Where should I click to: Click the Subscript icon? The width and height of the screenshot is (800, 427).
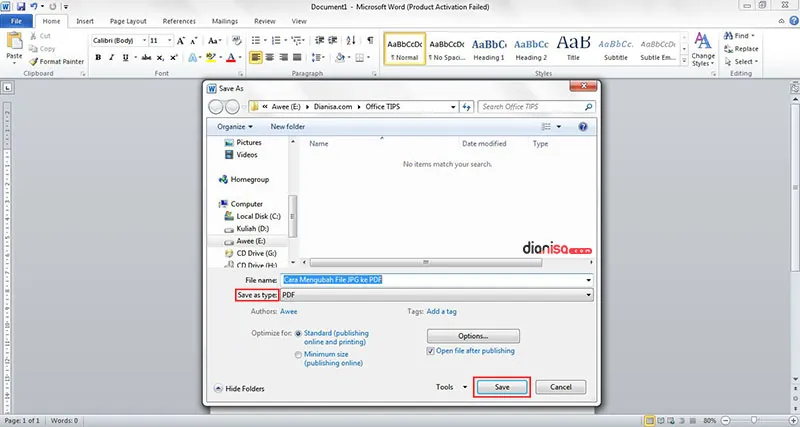tap(160, 58)
